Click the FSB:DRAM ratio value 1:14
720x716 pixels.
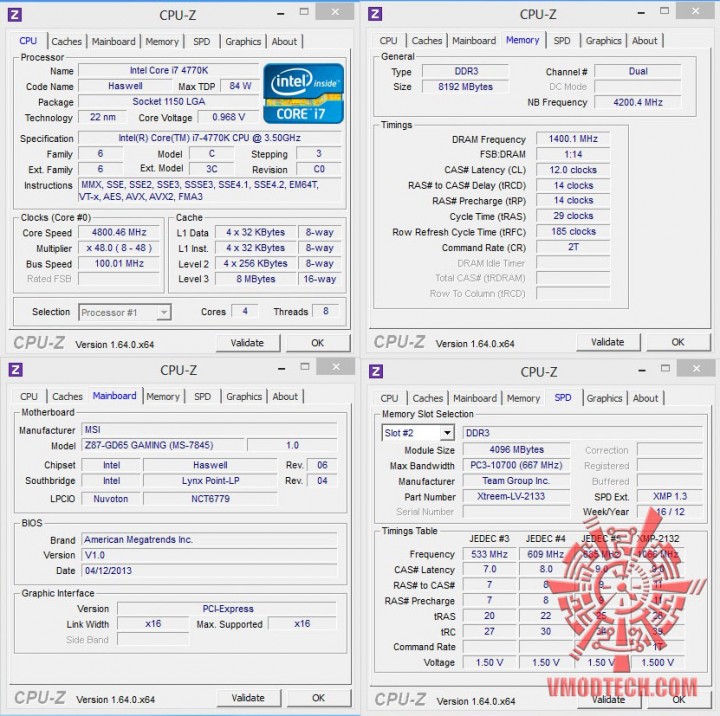573,155
